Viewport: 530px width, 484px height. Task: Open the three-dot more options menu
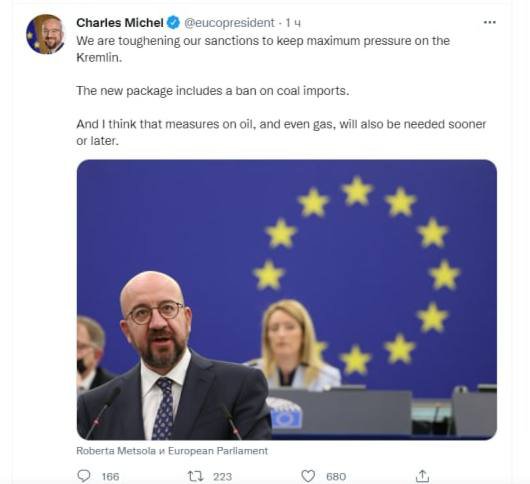pyautogui.click(x=489, y=23)
